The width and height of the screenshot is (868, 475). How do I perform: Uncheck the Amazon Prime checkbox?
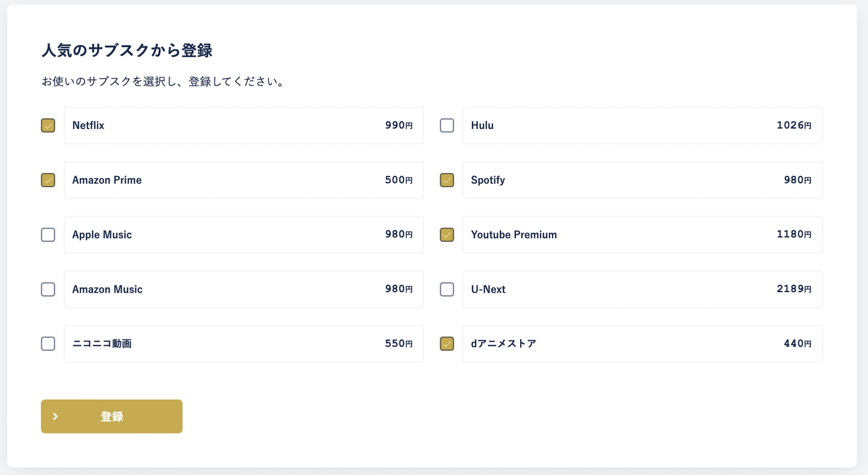click(48, 180)
